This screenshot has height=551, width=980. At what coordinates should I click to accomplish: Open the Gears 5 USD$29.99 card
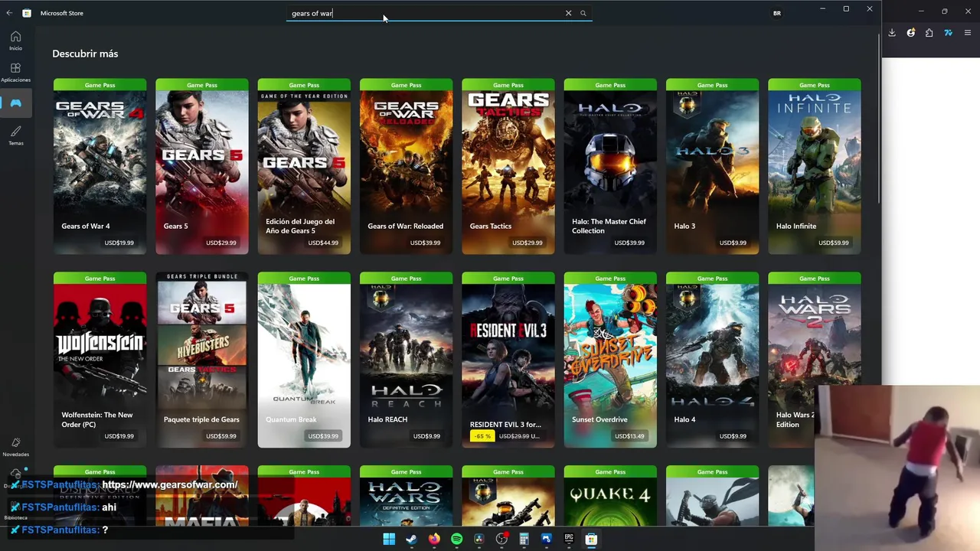[202, 166]
